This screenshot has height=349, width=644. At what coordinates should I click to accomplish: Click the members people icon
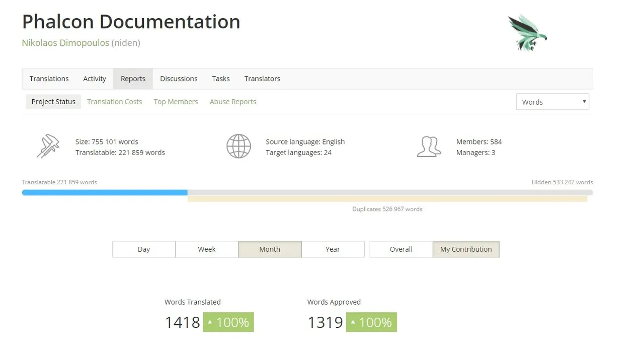click(x=429, y=147)
